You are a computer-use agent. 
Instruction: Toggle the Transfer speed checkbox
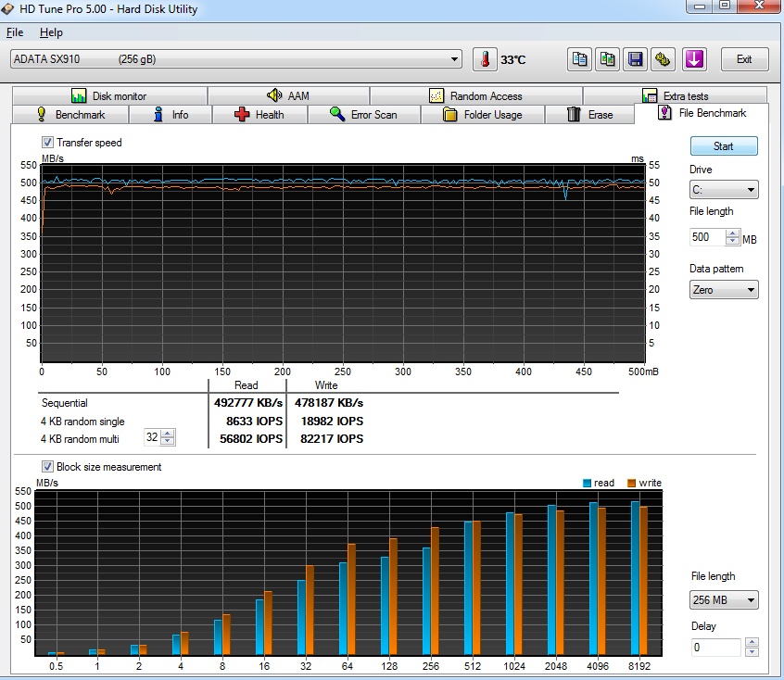click(x=47, y=143)
